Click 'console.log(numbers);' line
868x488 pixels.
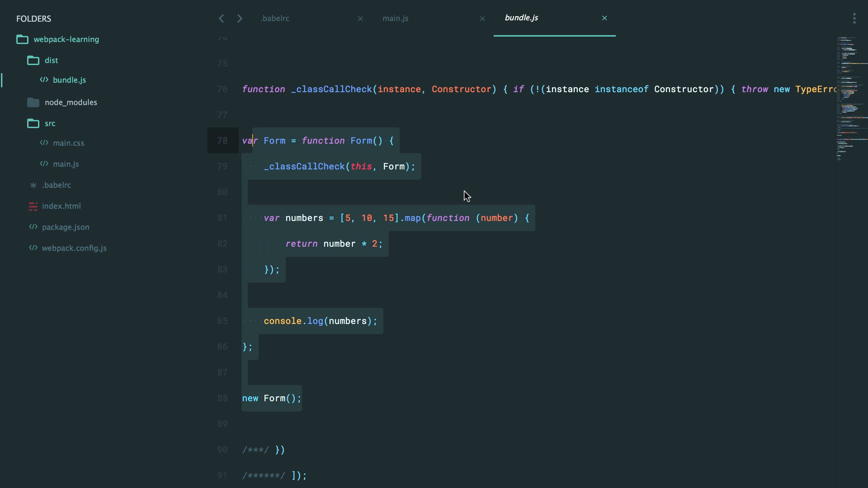(x=321, y=321)
